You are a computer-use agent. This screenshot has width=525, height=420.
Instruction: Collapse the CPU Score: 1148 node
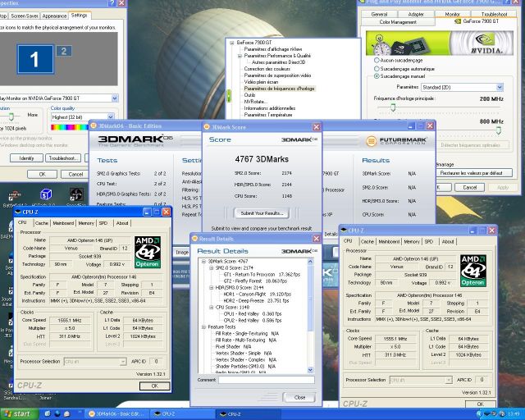[212, 307]
